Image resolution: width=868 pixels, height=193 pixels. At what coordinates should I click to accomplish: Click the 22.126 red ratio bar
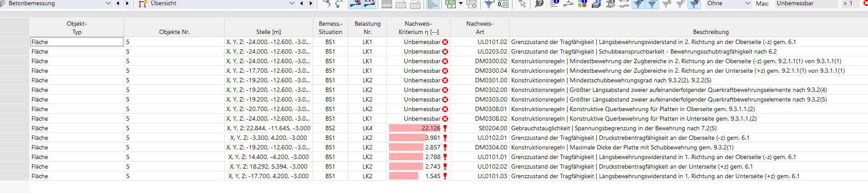coord(414,128)
